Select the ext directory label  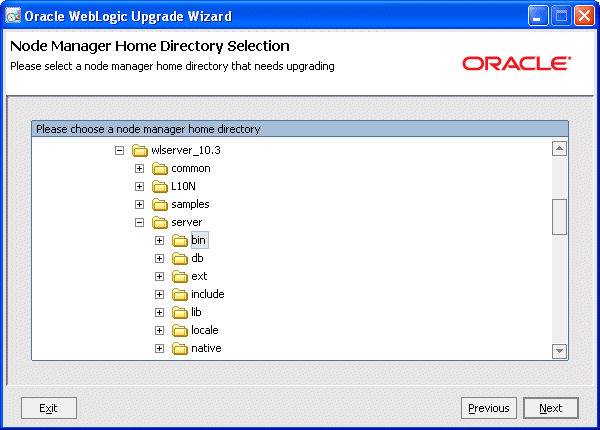tap(199, 276)
